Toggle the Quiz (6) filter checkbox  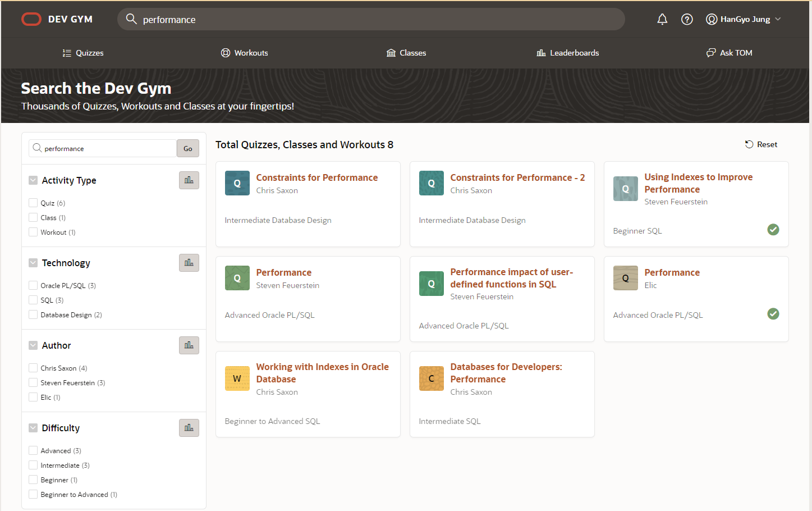[x=33, y=203]
